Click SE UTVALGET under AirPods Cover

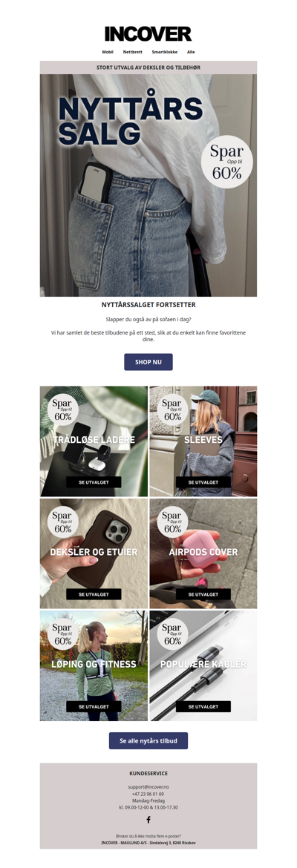[203, 594]
